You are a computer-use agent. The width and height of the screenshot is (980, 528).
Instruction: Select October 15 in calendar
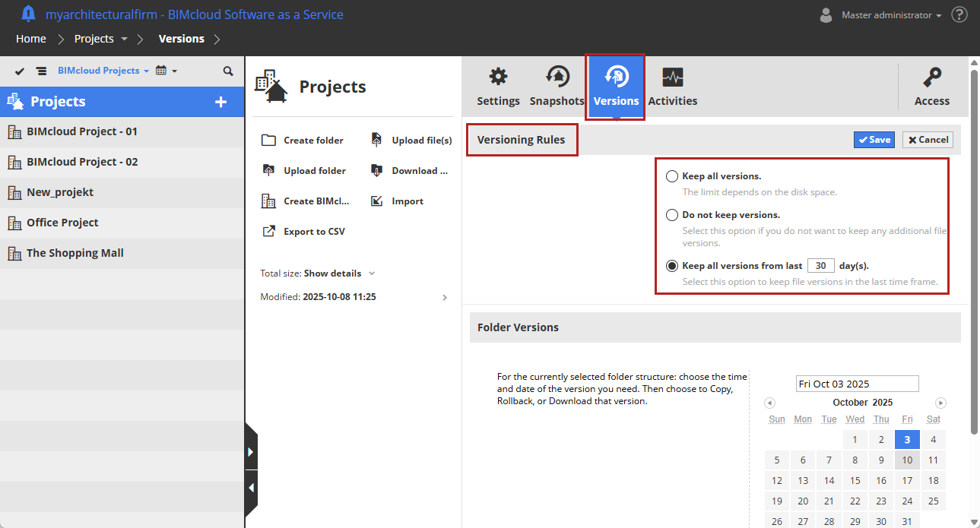point(855,480)
